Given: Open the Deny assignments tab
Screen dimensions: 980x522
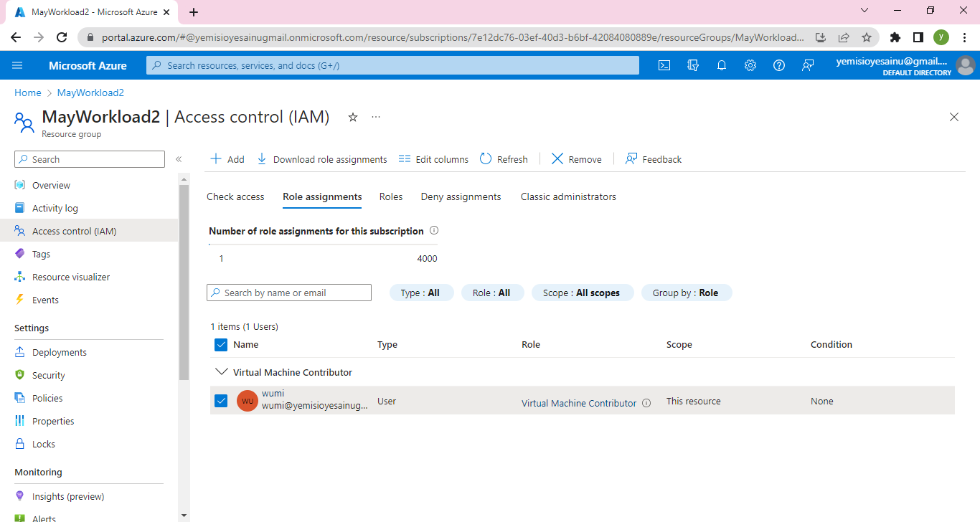Looking at the screenshot, I should click(x=461, y=196).
